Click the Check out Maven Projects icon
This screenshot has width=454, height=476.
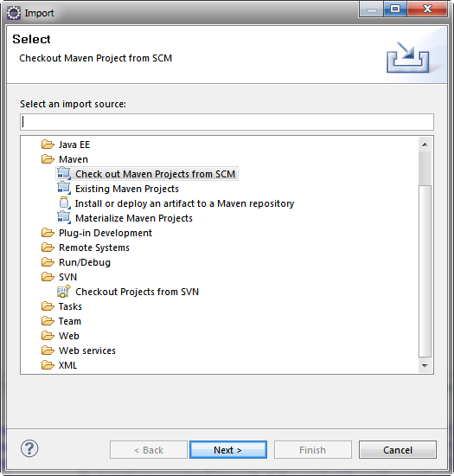(x=64, y=174)
